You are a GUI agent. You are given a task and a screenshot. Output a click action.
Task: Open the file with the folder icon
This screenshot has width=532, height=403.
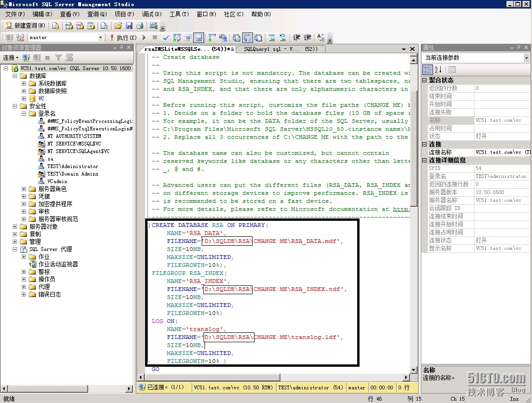[x=118, y=26]
